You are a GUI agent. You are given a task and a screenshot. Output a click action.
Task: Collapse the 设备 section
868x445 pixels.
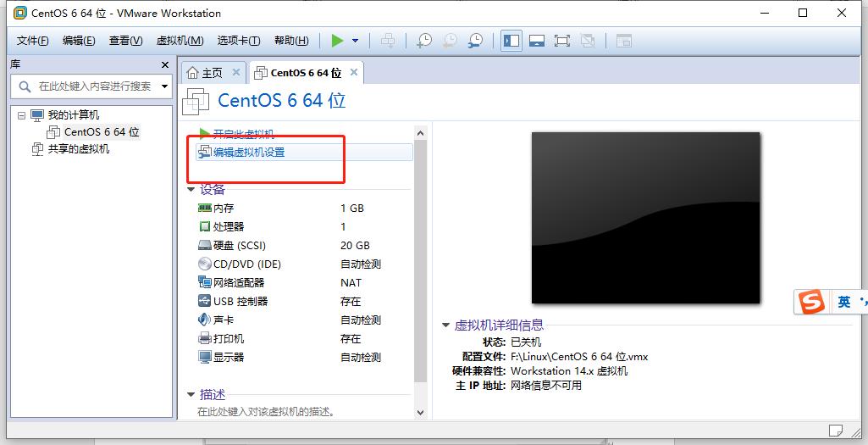(x=191, y=190)
